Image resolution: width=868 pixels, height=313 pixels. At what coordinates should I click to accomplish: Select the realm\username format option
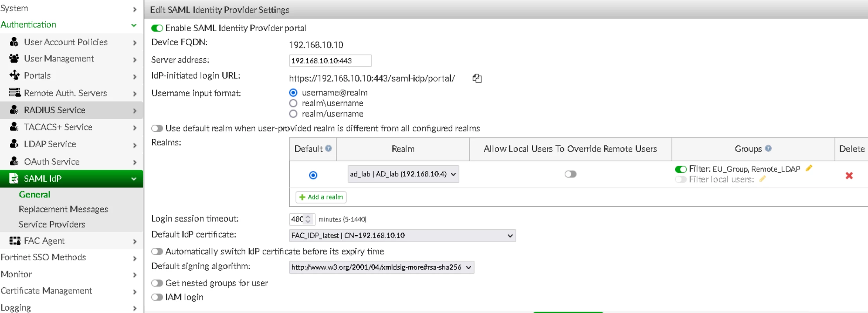(293, 103)
